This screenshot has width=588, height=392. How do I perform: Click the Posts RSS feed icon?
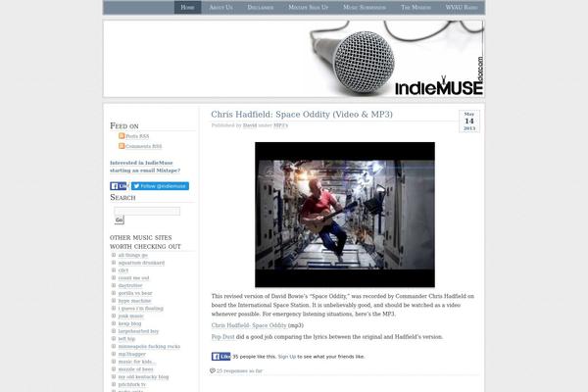coord(122,136)
